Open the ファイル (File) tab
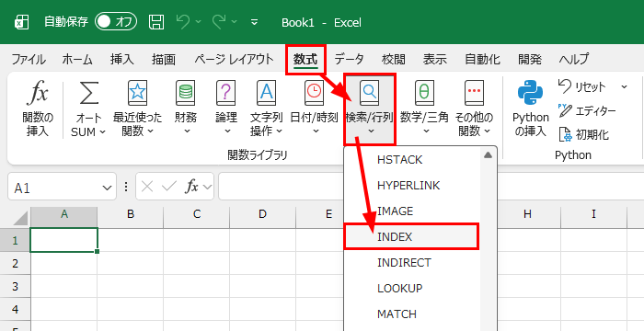Screen dimensions: 644x331 (29, 60)
